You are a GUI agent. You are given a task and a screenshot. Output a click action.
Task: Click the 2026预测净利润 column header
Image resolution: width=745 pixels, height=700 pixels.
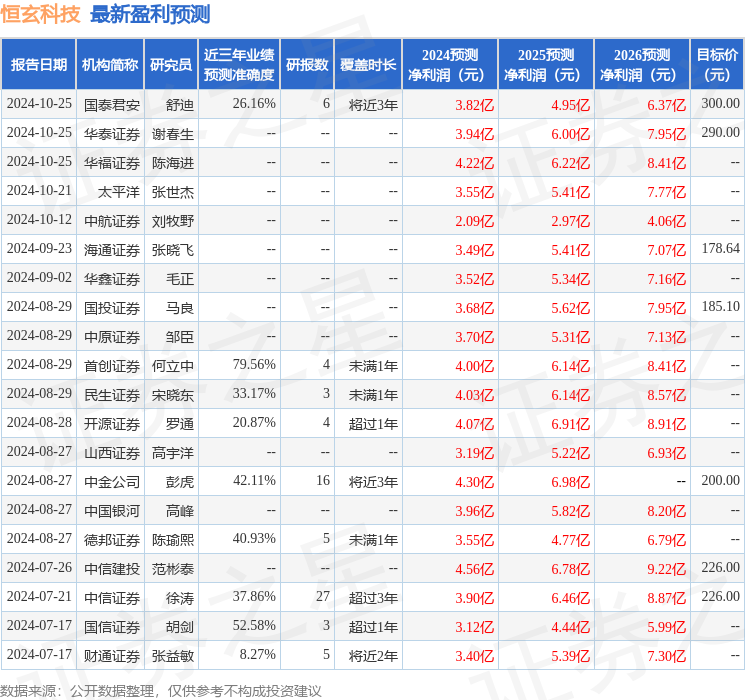pyautogui.click(x=642, y=65)
